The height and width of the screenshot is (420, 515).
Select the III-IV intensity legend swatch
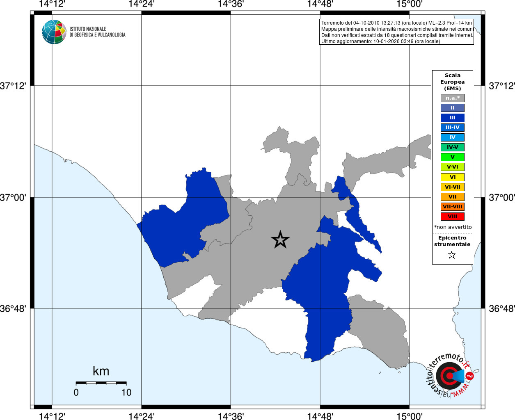point(453,128)
